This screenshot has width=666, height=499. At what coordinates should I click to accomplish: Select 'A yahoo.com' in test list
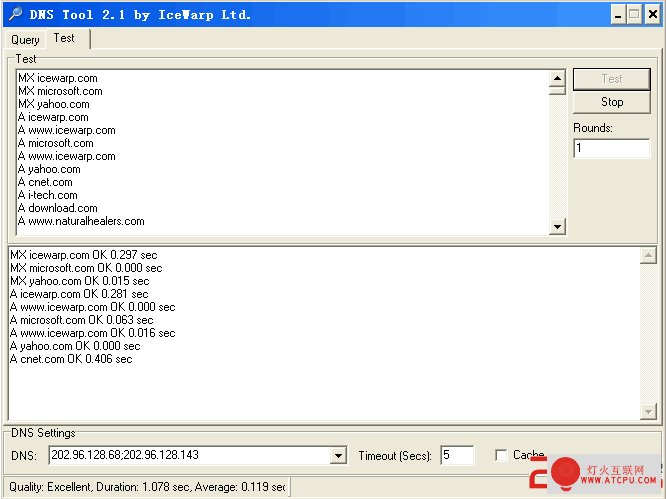pyautogui.click(x=49, y=169)
